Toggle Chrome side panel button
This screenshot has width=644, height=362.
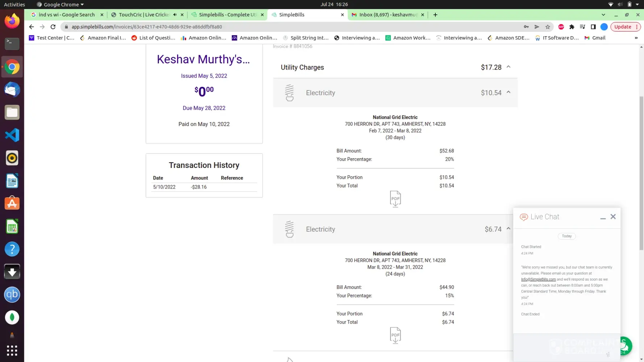tap(593, 27)
